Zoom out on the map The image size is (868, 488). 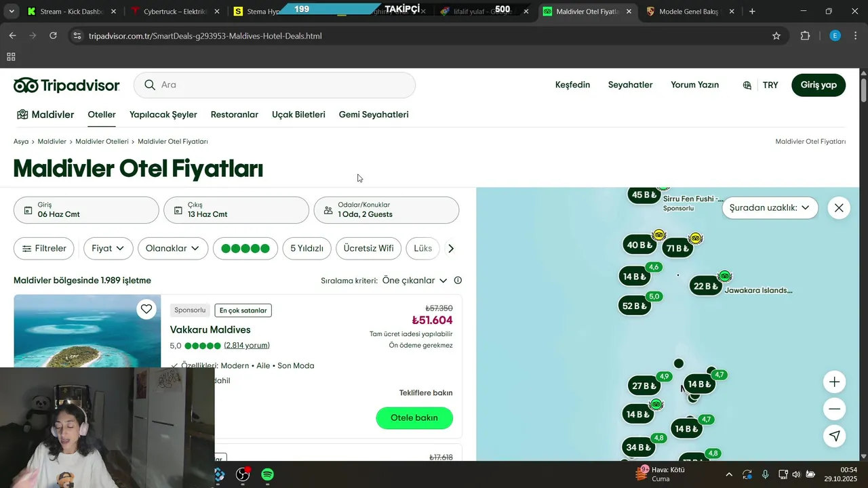(835, 409)
